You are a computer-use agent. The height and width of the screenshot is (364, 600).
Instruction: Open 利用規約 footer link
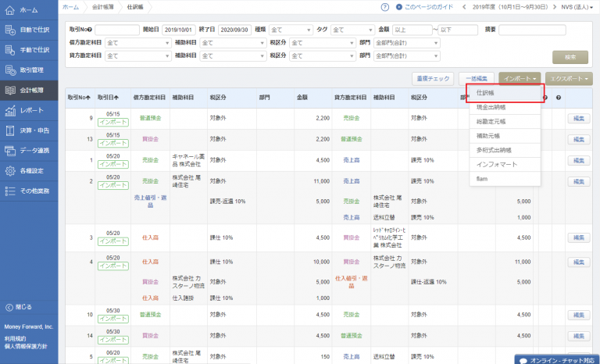pos(16,339)
